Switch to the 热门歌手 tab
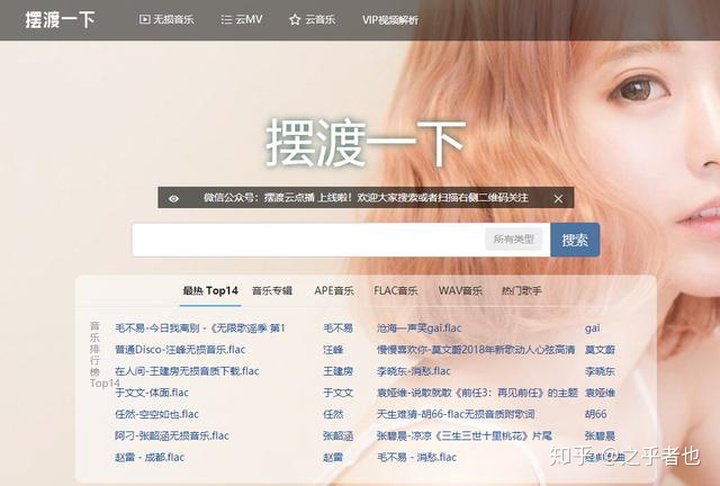 click(x=522, y=291)
